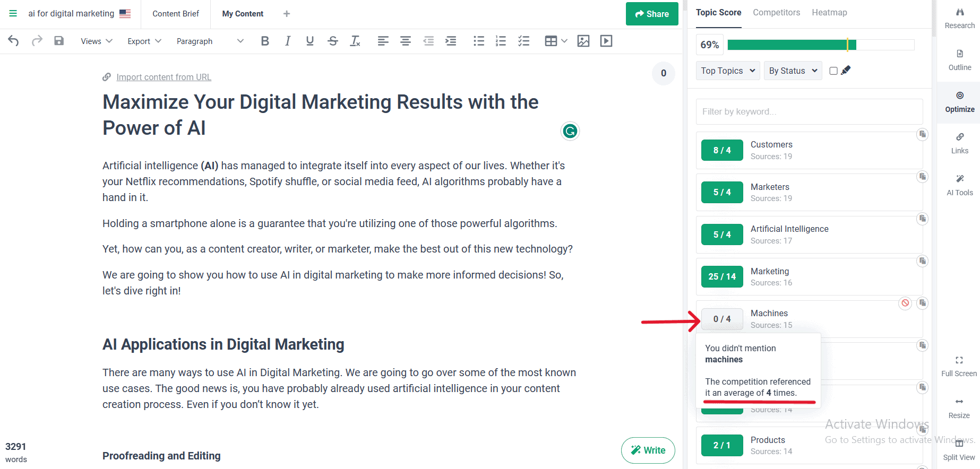Open Links panel in sidebar
This screenshot has width=980, height=469.
(x=960, y=144)
